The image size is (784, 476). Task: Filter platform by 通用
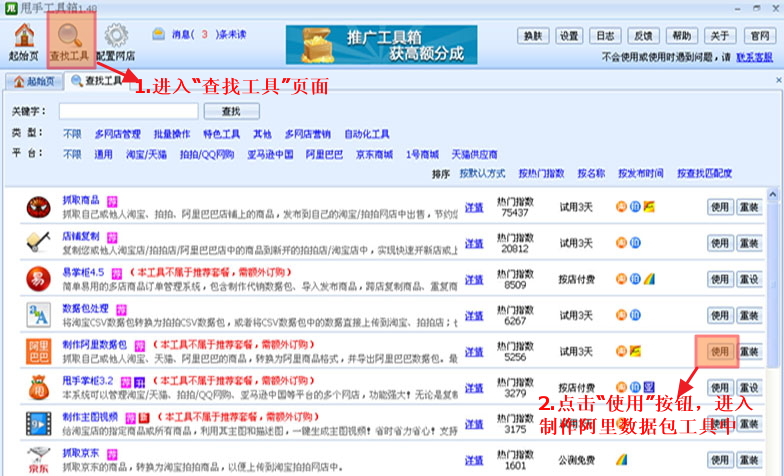point(104,154)
